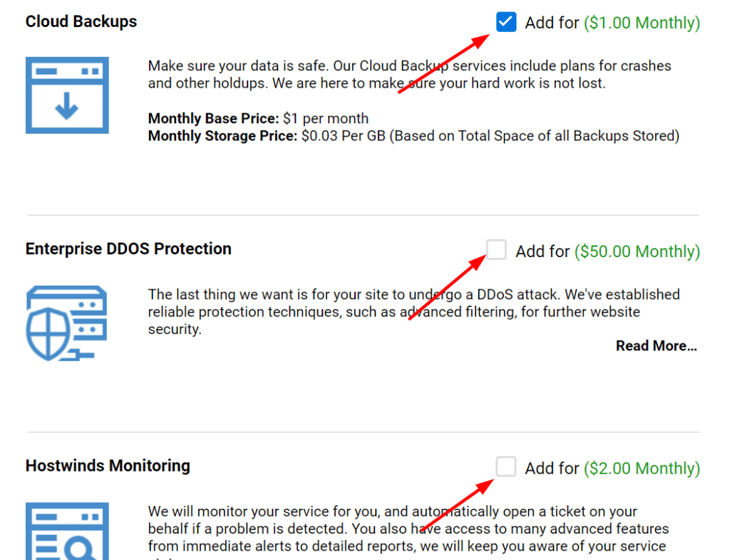Select the blue server graphic beside DDOS description
The image size is (730, 560).
coord(66,323)
